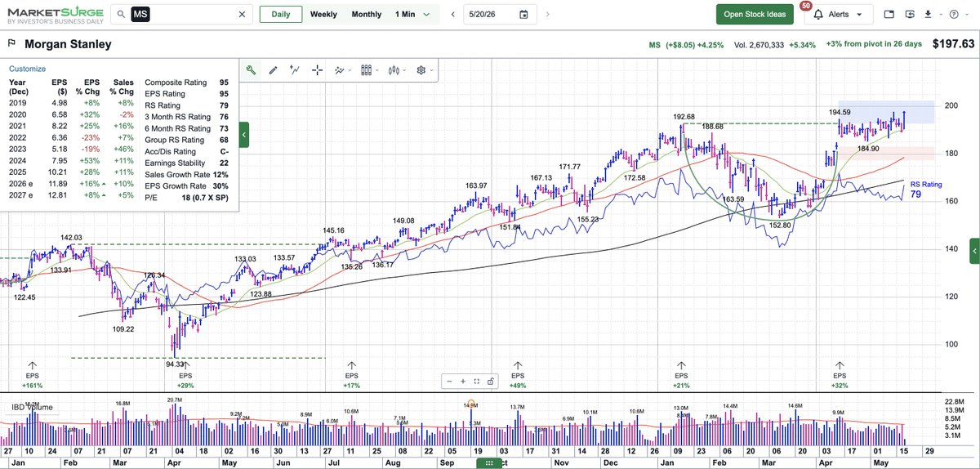Click the Morgan Stanley title

point(68,44)
